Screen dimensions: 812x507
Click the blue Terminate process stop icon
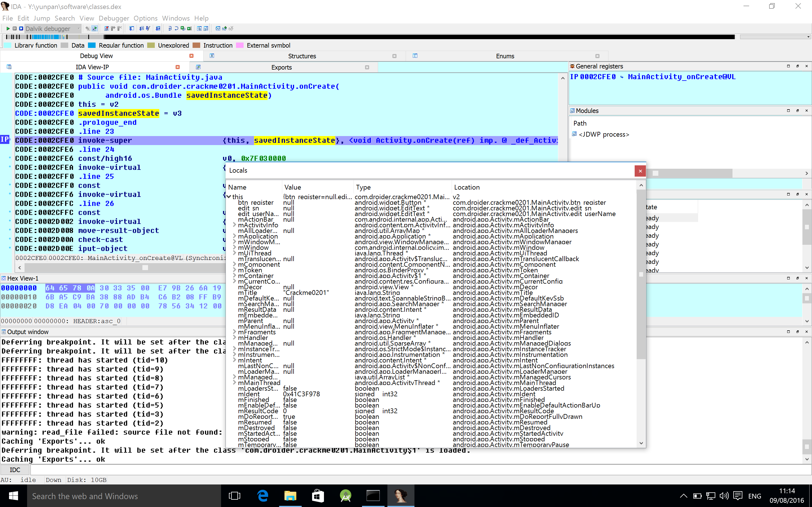(21, 28)
